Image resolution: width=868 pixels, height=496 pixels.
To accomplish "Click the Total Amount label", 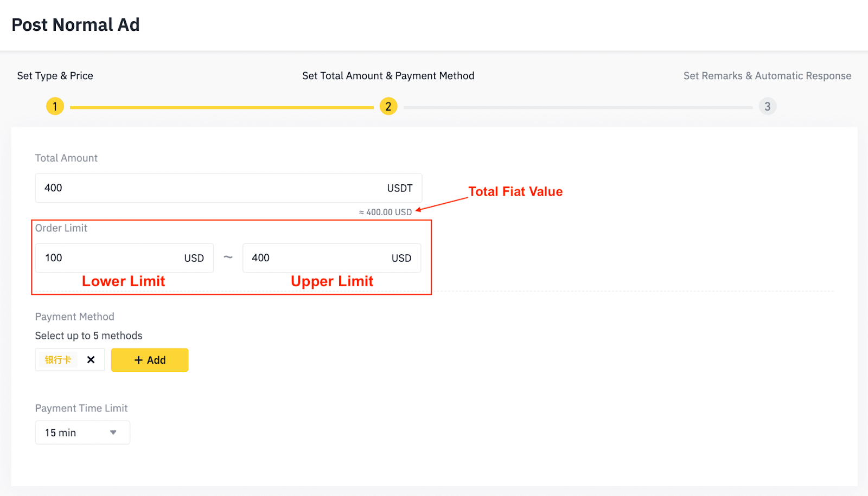I will 66,158.
